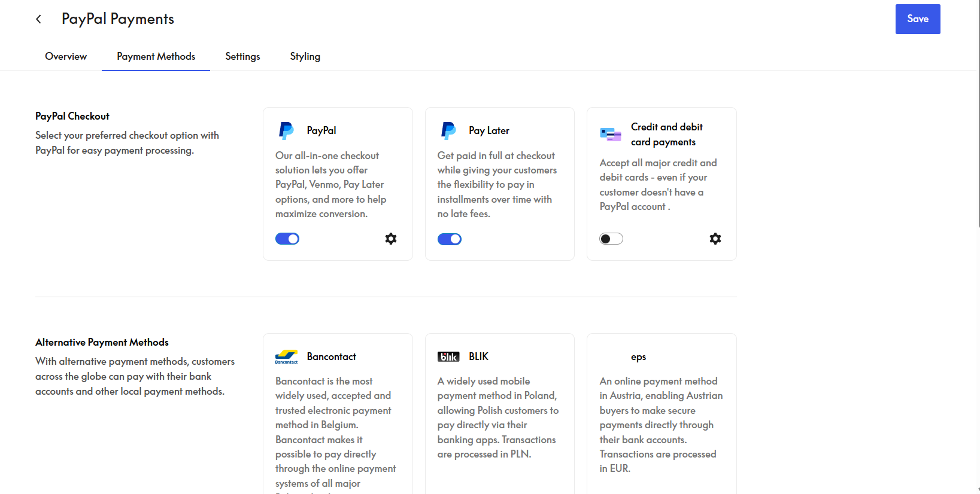Open PayPal card settings gear
Viewport: 980px width, 494px height.
(391, 239)
